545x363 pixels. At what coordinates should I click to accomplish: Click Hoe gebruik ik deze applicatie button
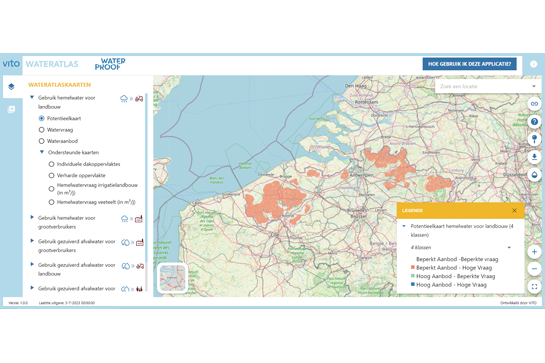[469, 64]
